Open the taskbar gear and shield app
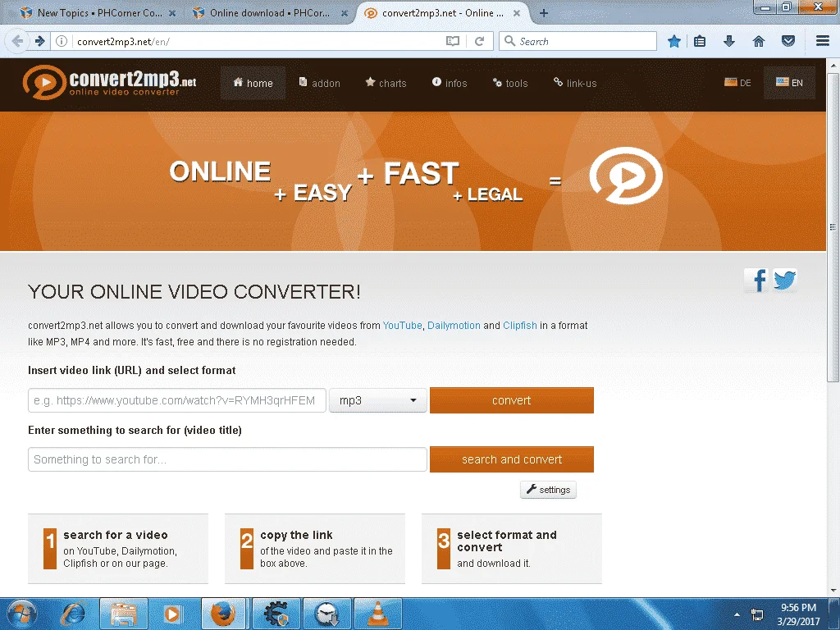The height and width of the screenshot is (630, 840). coord(276,614)
